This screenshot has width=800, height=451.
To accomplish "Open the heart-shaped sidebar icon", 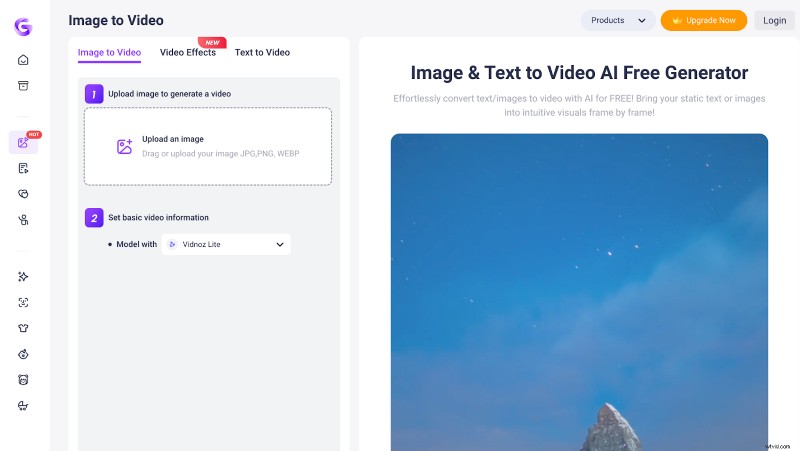I will tap(23, 194).
